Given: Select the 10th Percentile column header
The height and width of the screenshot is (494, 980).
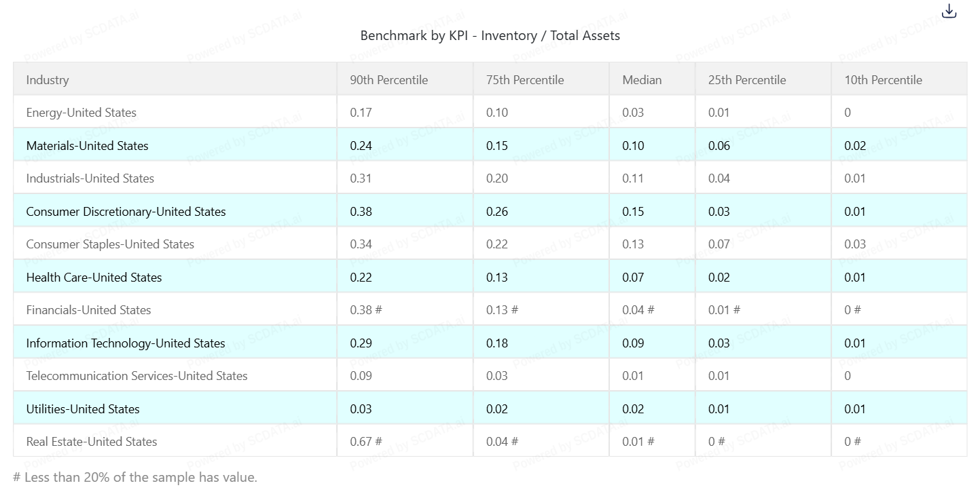Looking at the screenshot, I should click(883, 80).
